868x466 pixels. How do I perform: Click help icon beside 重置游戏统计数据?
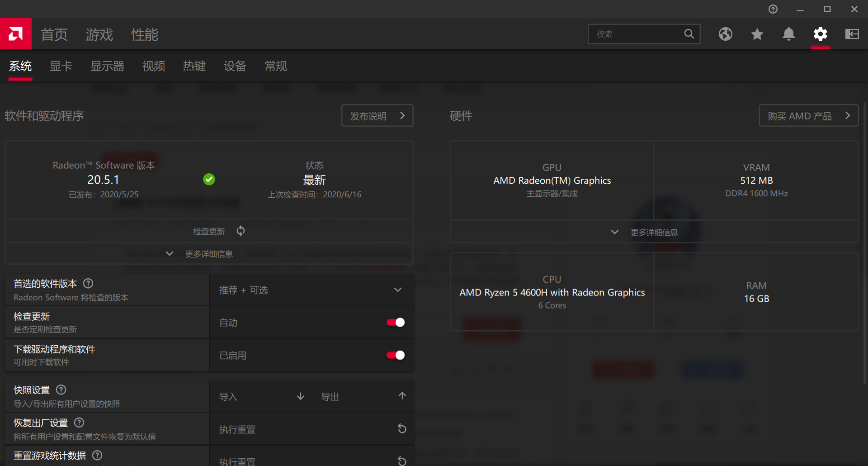coord(97,455)
